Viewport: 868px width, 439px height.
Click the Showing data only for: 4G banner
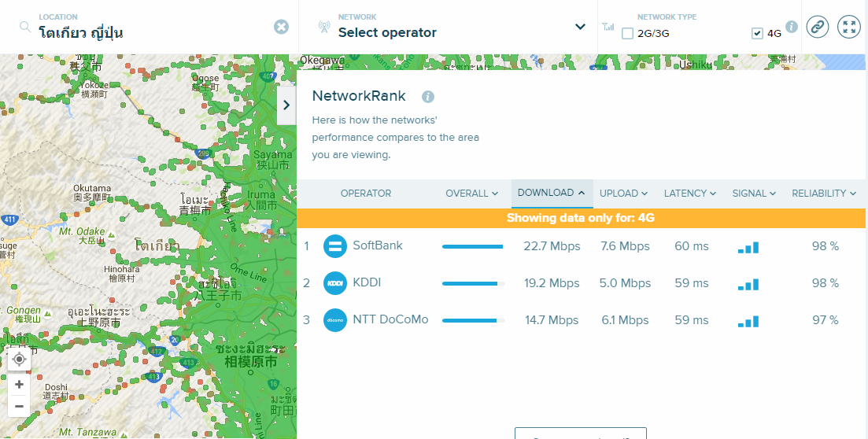(x=581, y=218)
